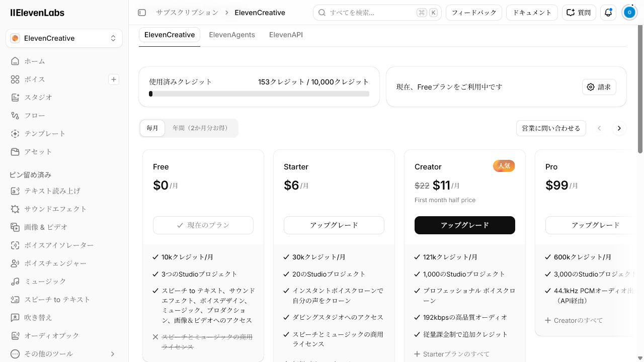Open the Voices (ボイス) sidebar icon
The image size is (644, 362).
[15, 79]
